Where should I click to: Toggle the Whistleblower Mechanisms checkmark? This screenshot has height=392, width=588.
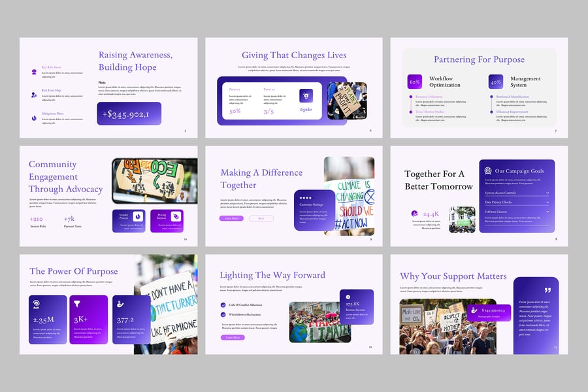point(223,314)
